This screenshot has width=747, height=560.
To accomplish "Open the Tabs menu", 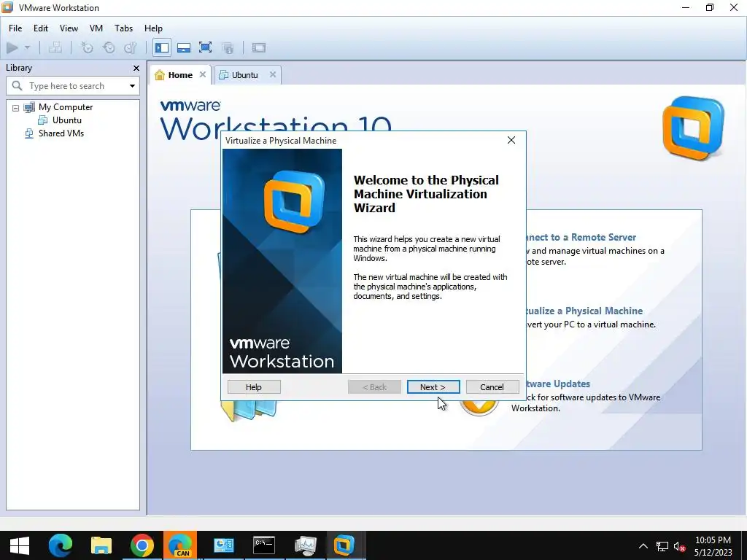I will point(123,28).
